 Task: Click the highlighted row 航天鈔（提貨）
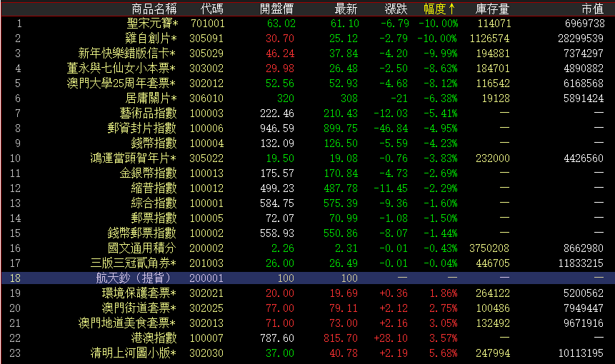point(307,278)
